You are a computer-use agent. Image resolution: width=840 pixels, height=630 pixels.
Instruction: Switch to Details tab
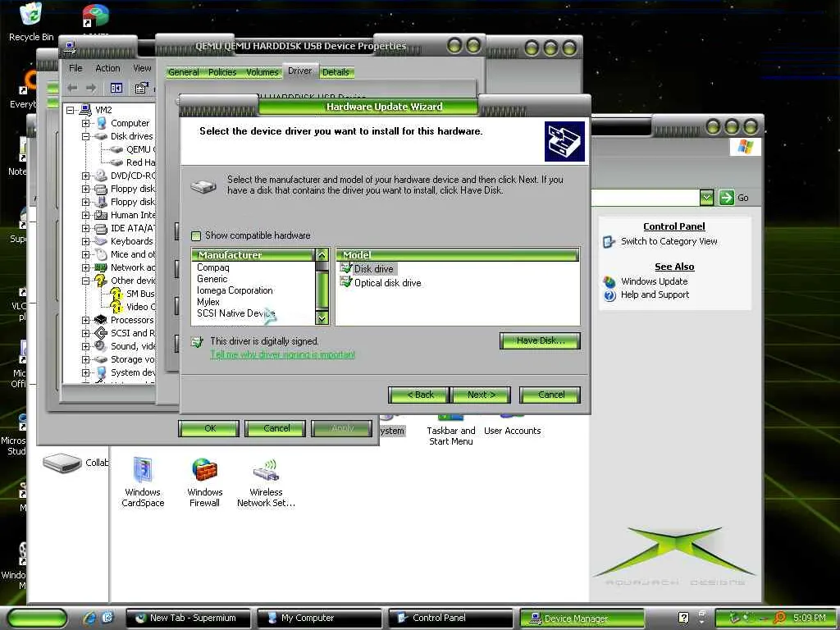(x=336, y=72)
